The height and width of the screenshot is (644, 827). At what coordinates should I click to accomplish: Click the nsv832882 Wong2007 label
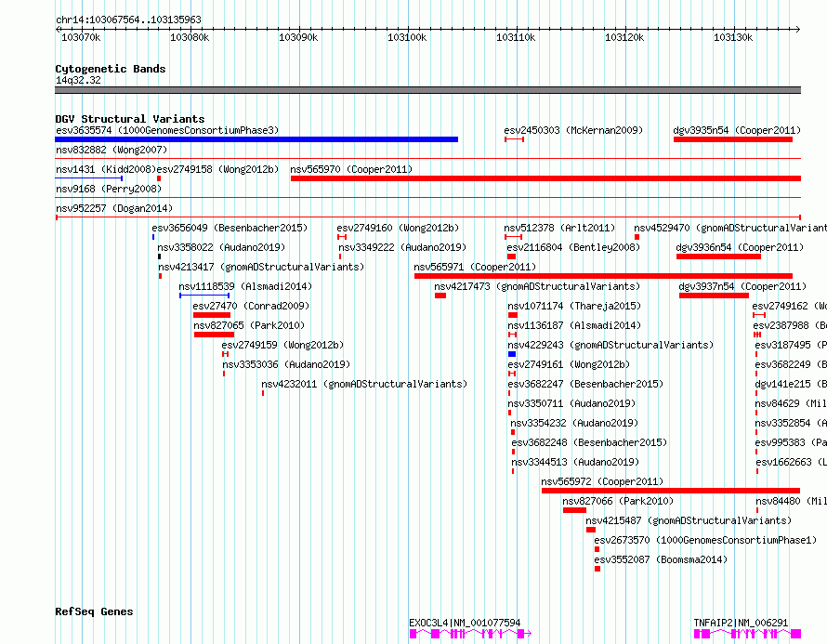pyautogui.click(x=112, y=150)
